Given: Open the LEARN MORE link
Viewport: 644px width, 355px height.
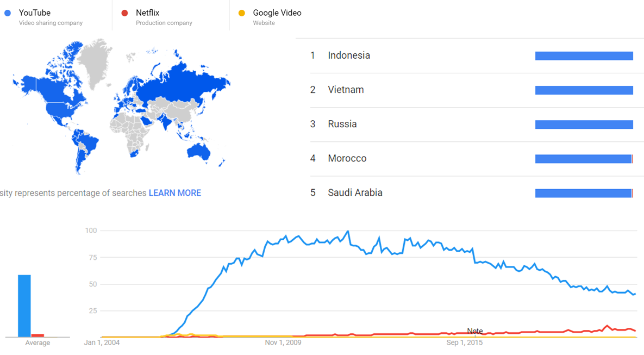Looking at the screenshot, I should tap(174, 193).
